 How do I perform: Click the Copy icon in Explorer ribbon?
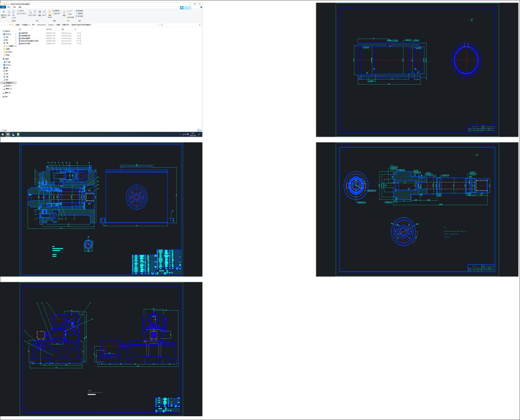[x=9, y=13]
